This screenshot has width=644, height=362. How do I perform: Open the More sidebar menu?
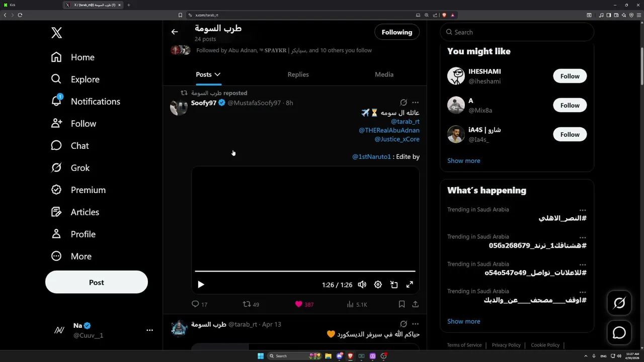pyautogui.click(x=71, y=256)
